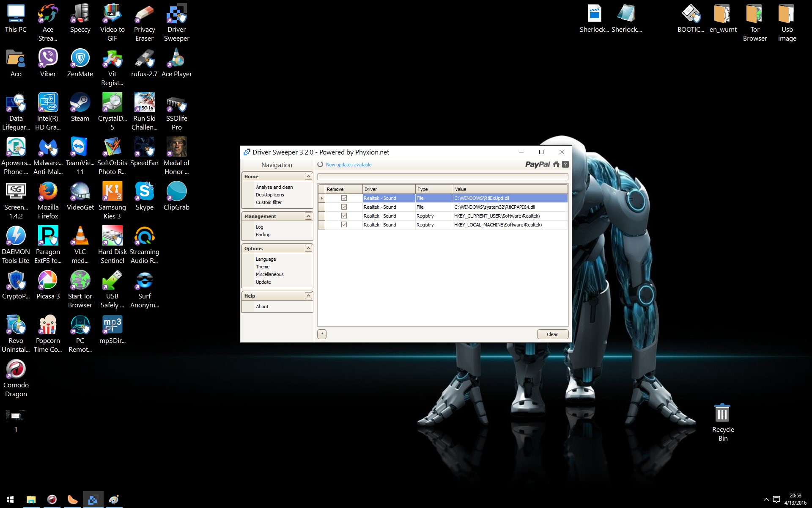Select the row header of the RtlExUpd.dll entry
Viewport: 812px width, 508px height.
pyautogui.click(x=321, y=198)
